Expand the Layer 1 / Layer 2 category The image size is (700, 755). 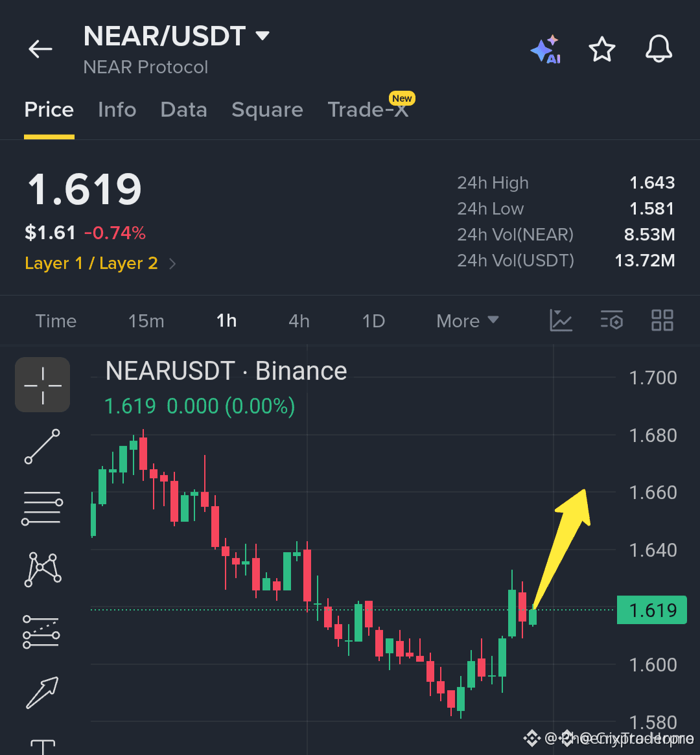coord(100,263)
